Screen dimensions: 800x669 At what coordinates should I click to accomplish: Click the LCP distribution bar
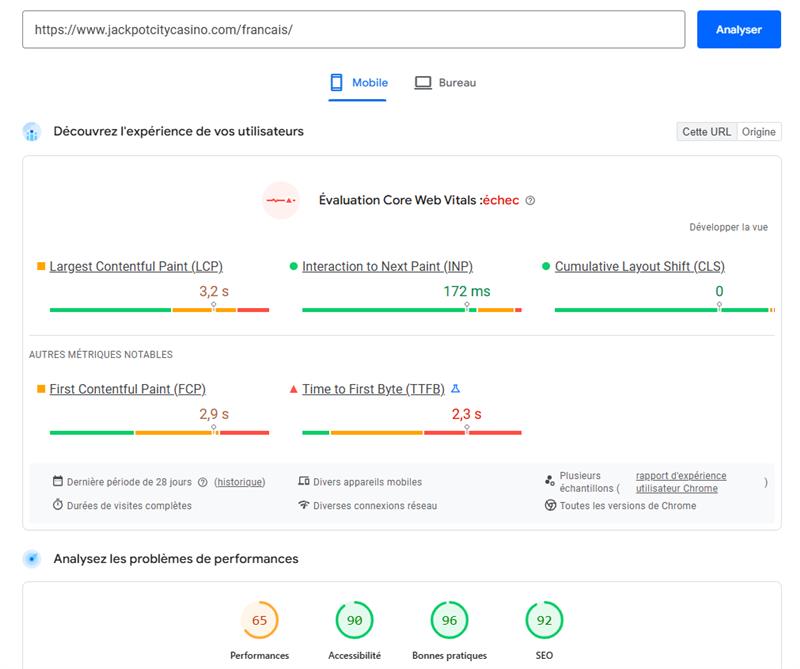(x=159, y=310)
